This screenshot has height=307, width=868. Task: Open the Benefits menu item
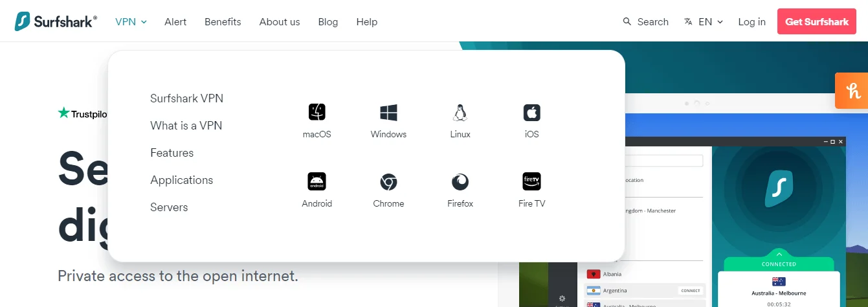click(223, 21)
